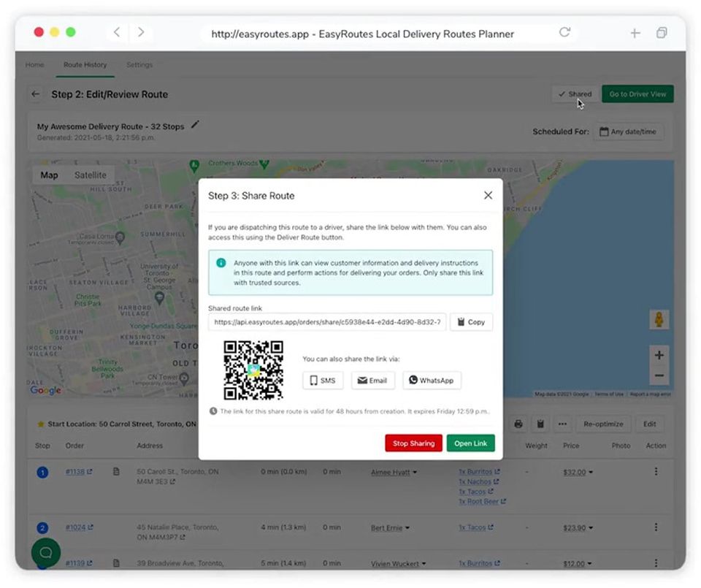Select the shared route link field
The width and height of the screenshot is (701, 588).
pyautogui.click(x=327, y=322)
